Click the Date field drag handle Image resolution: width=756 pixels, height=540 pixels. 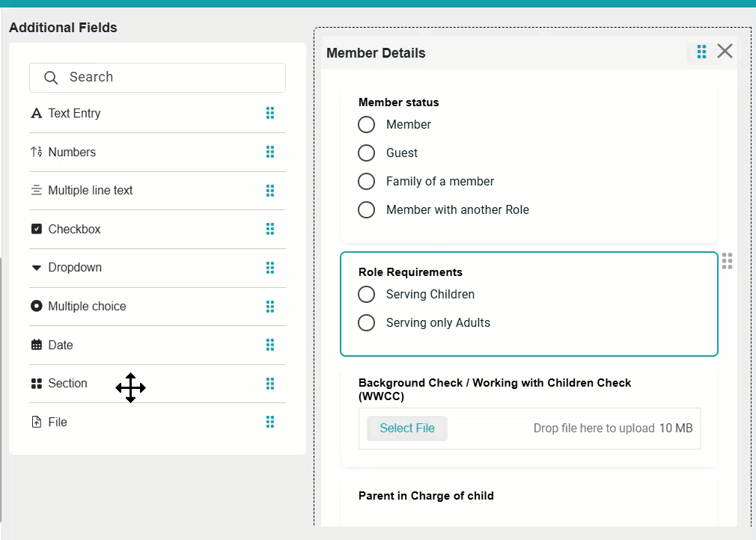(270, 345)
